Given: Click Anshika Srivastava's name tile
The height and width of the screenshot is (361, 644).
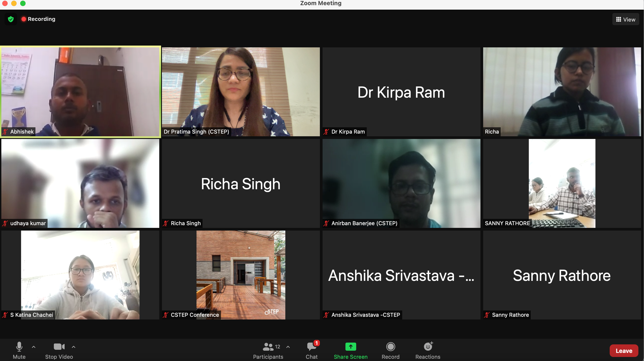Looking at the screenshot, I should [401, 275].
